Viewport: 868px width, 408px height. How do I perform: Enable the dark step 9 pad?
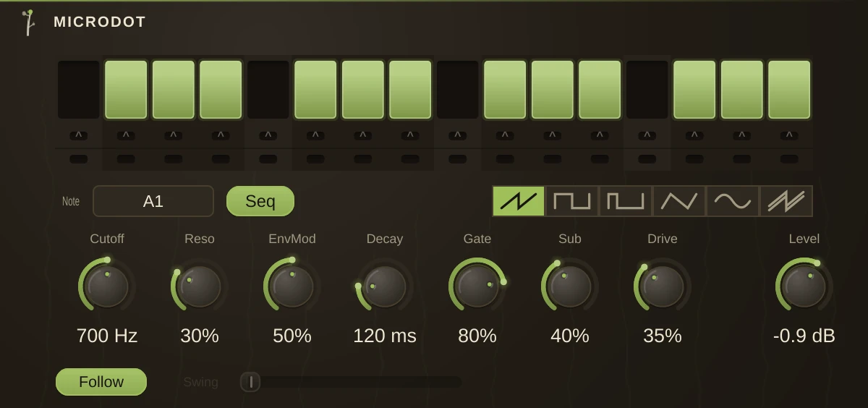click(x=458, y=90)
